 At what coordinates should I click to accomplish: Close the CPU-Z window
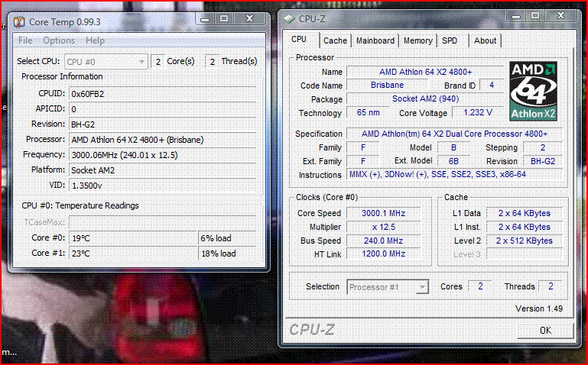pos(560,16)
